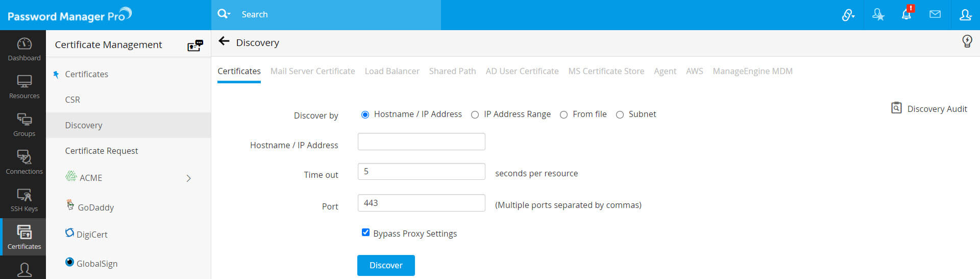
Task: Open the Dashboard sidebar icon
Action: pyautogui.click(x=24, y=49)
